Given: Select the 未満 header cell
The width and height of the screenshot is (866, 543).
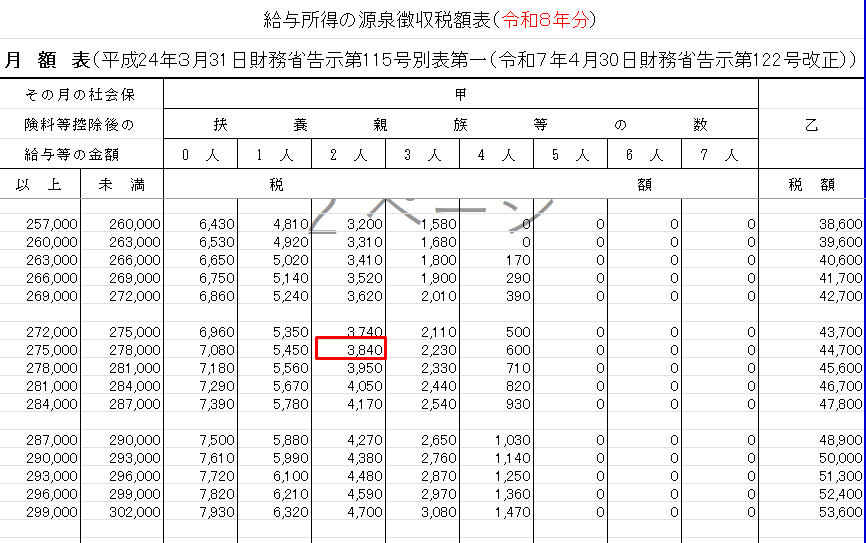Looking at the screenshot, I should [x=121, y=185].
